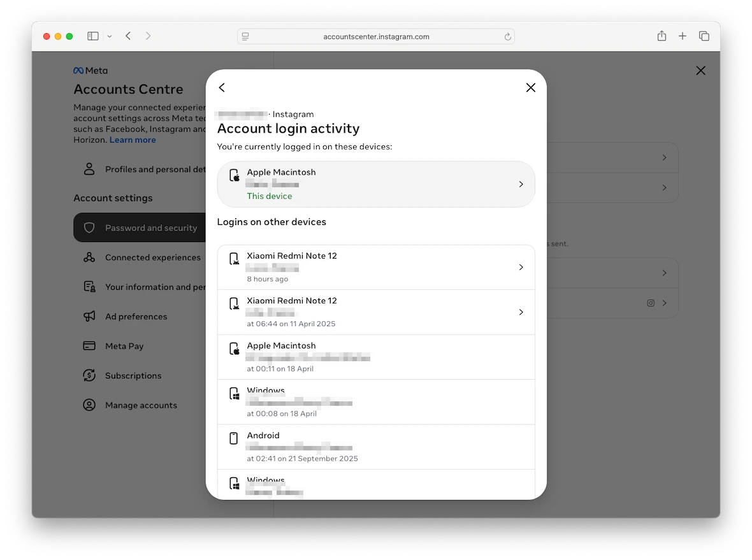Reload the page with the refresh icon

coord(507,36)
